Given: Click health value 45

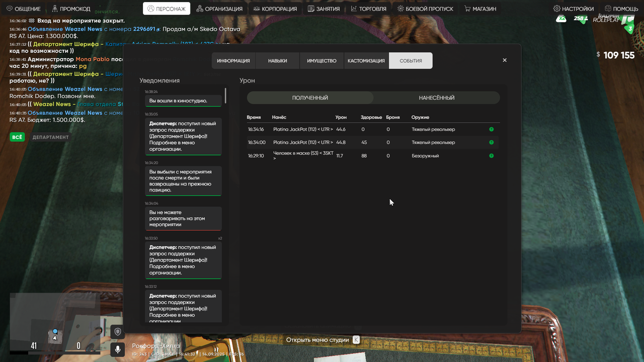Looking at the screenshot, I should pyautogui.click(x=364, y=142).
